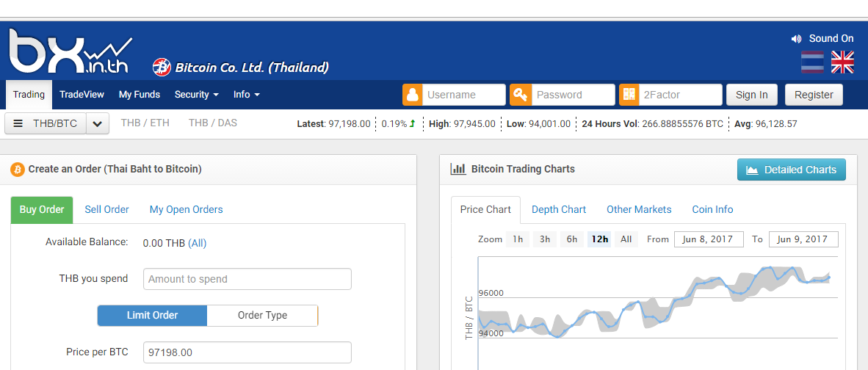
Task: Go to TradeView
Action: click(x=82, y=95)
